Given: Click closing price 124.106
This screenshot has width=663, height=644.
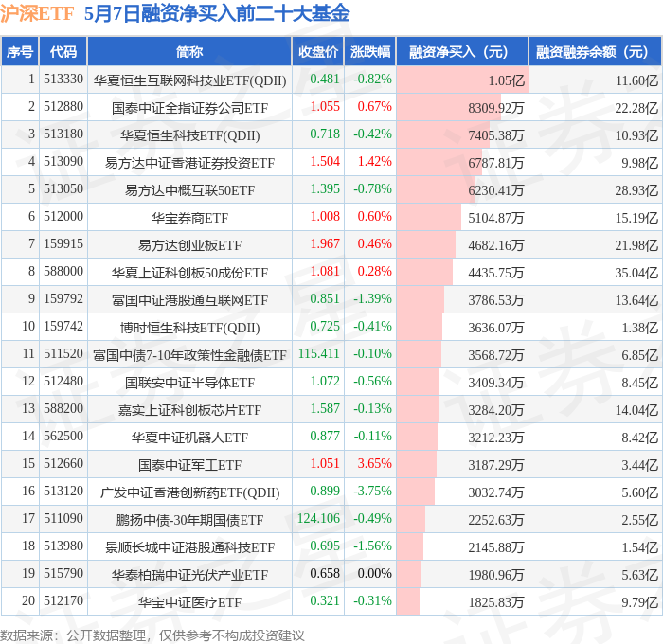Looking at the screenshot, I should 319,519.
